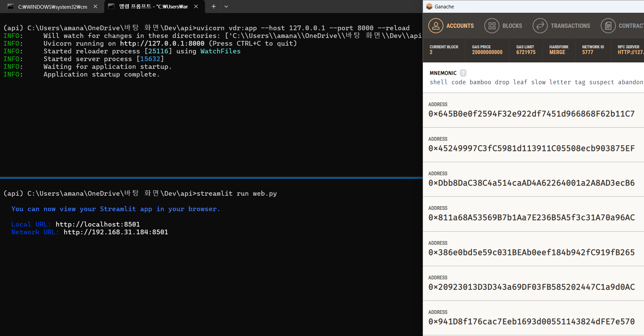
Task: Open the Blocks tab in Ganache
Action: click(503, 26)
